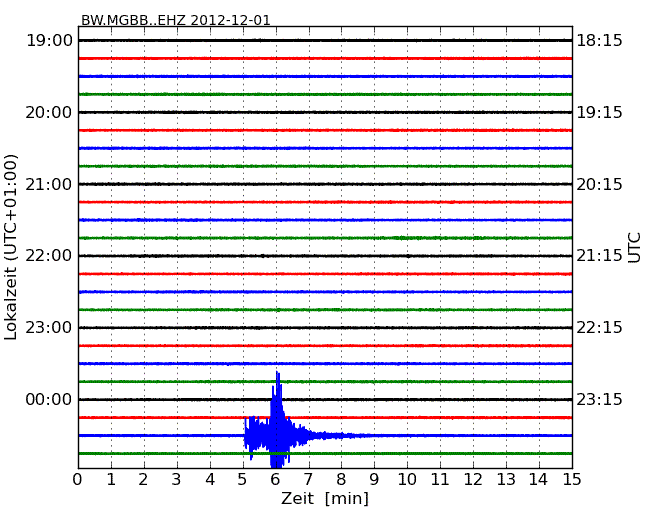The height and width of the screenshot is (520, 650).
Task: Click the 9 minute tick label
Action: (374, 479)
